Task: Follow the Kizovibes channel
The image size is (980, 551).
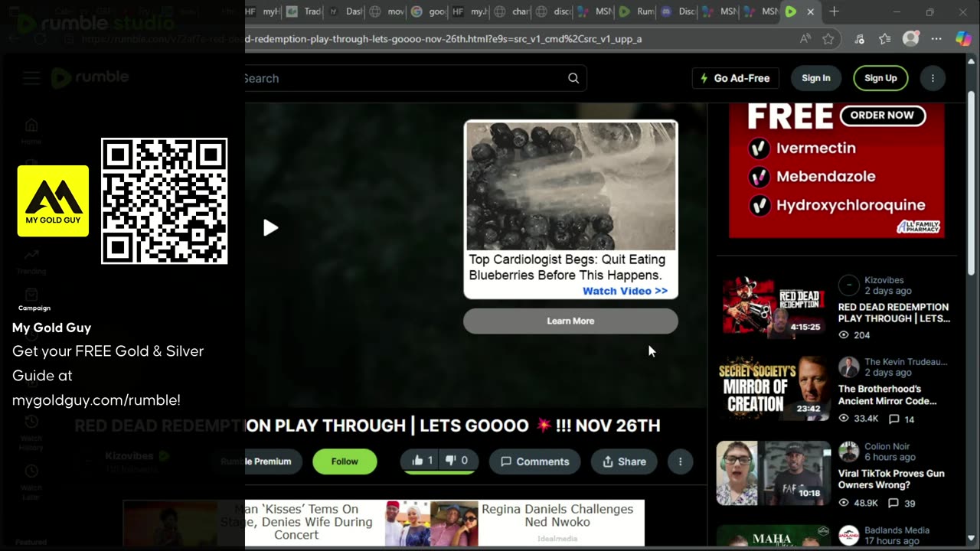Action: pos(345,461)
